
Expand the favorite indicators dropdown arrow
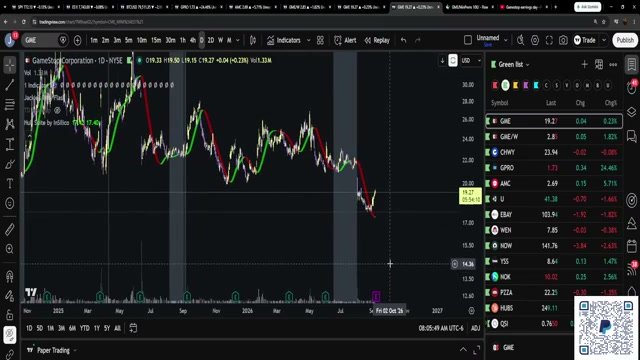(x=309, y=40)
